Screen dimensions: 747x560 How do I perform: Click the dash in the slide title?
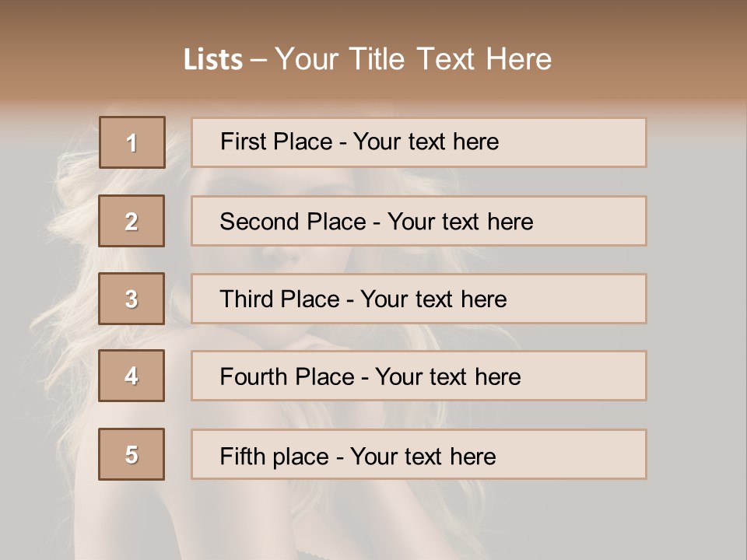258,60
